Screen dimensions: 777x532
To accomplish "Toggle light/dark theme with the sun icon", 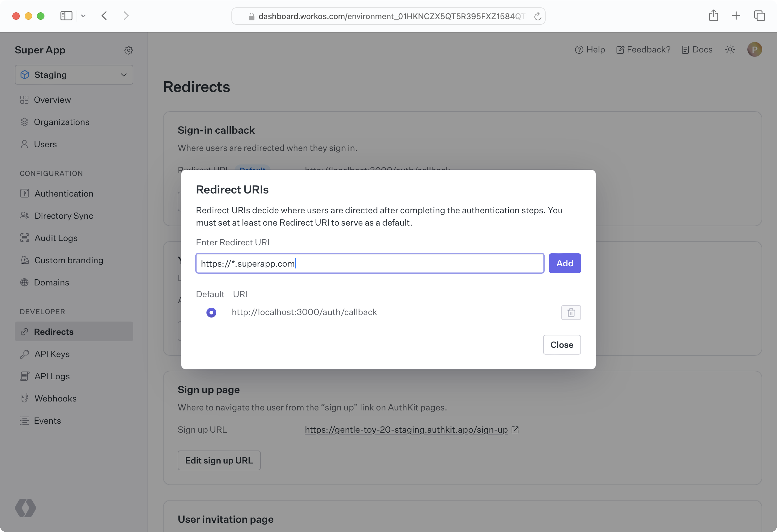I will pyautogui.click(x=730, y=49).
